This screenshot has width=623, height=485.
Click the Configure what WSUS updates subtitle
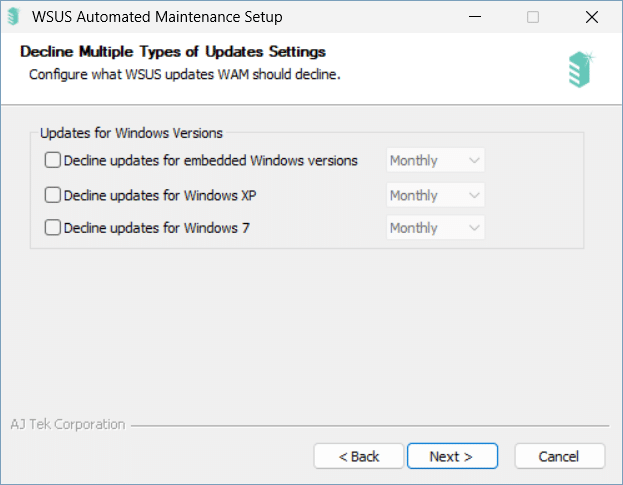click(x=185, y=74)
